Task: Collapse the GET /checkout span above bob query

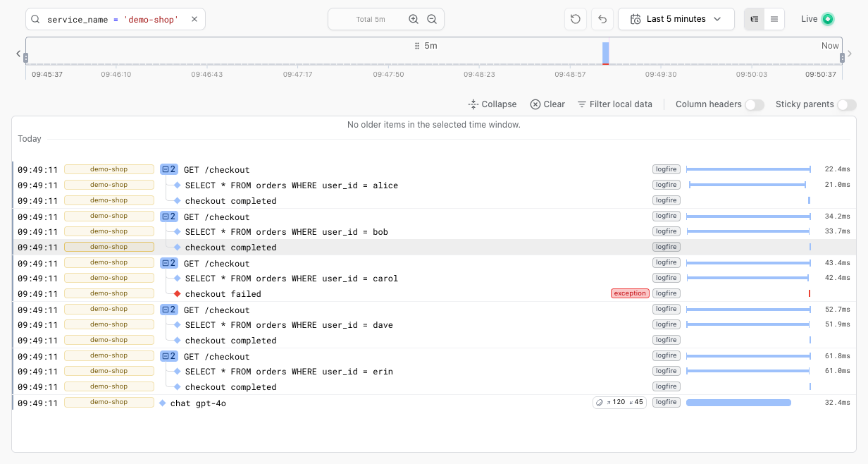Action: 169,216
